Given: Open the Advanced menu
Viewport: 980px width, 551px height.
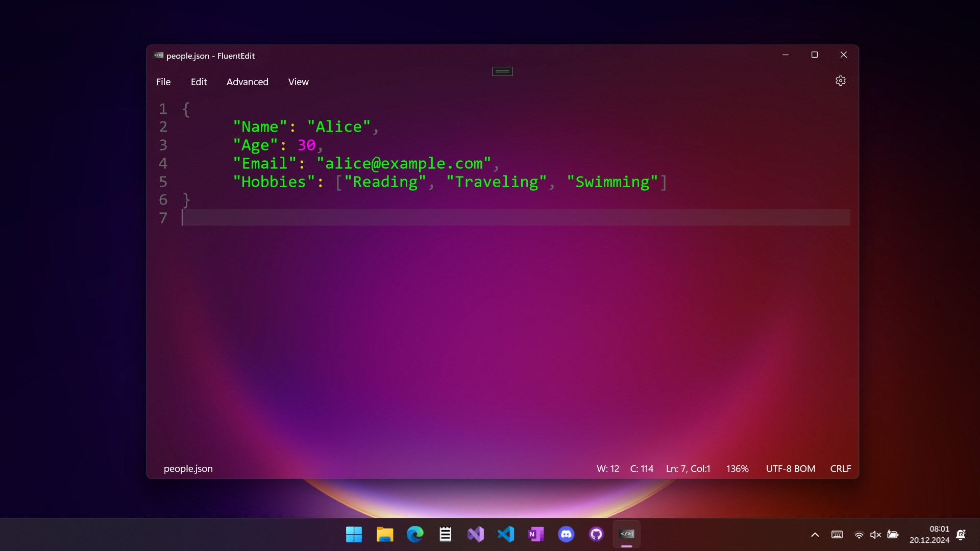Looking at the screenshot, I should click(x=247, y=82).
